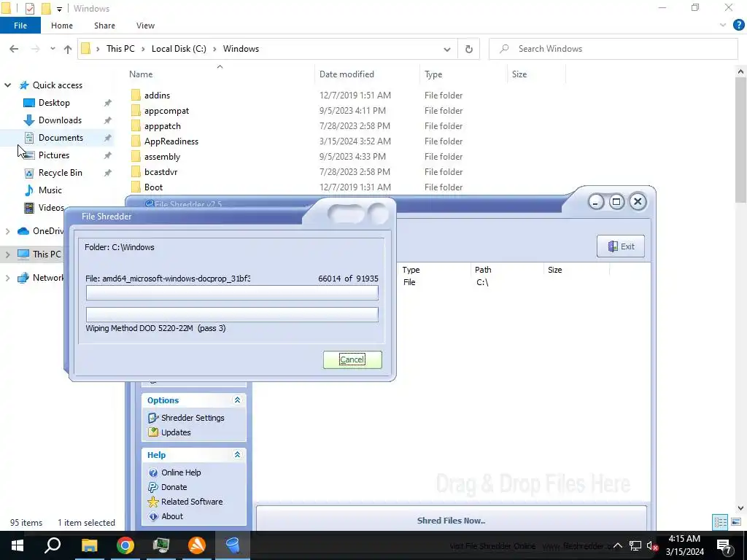The height and width of the screenshot is (560, 747).
Task: Click Shred Files Now button
Action: [451, 521]
